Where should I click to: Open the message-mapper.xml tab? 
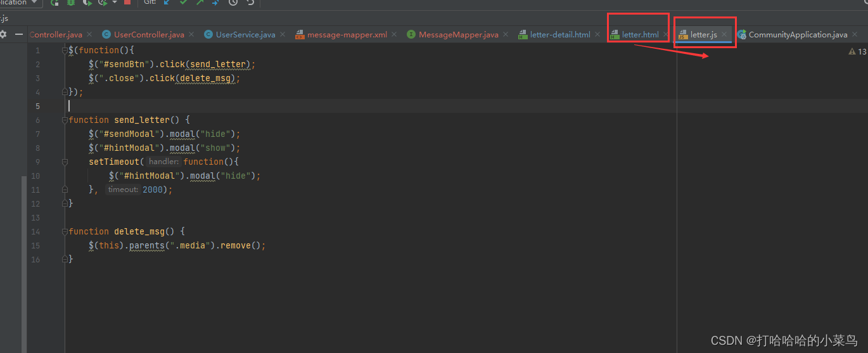click(x=347, y=35)
